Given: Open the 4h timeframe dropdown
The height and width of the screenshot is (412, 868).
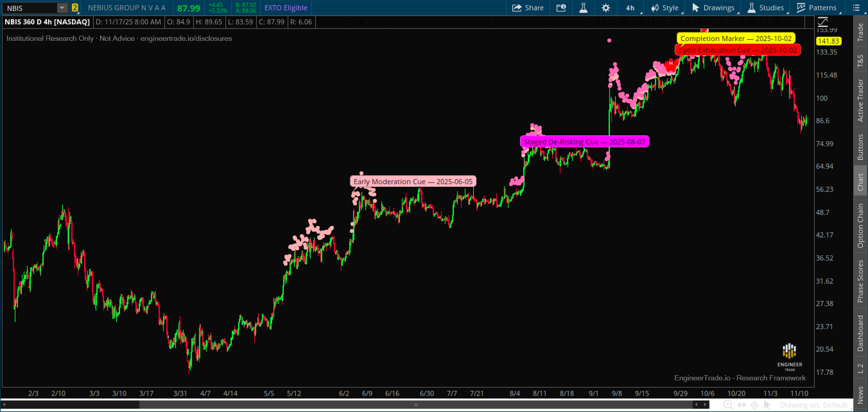Looking at the screenshot, I should point(630,7).
